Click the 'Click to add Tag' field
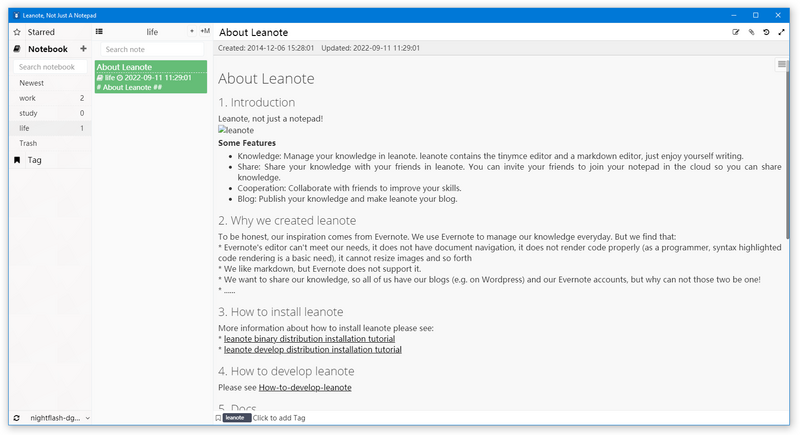The image size is (800, 435). coord(279,418)
